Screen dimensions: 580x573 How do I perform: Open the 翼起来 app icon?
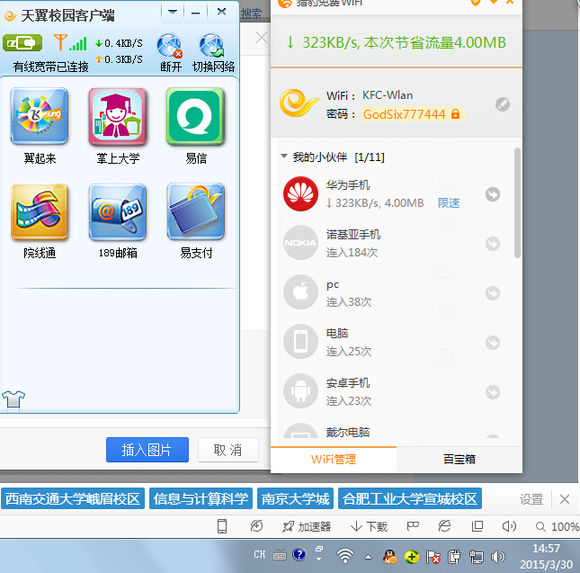(39, 116)
